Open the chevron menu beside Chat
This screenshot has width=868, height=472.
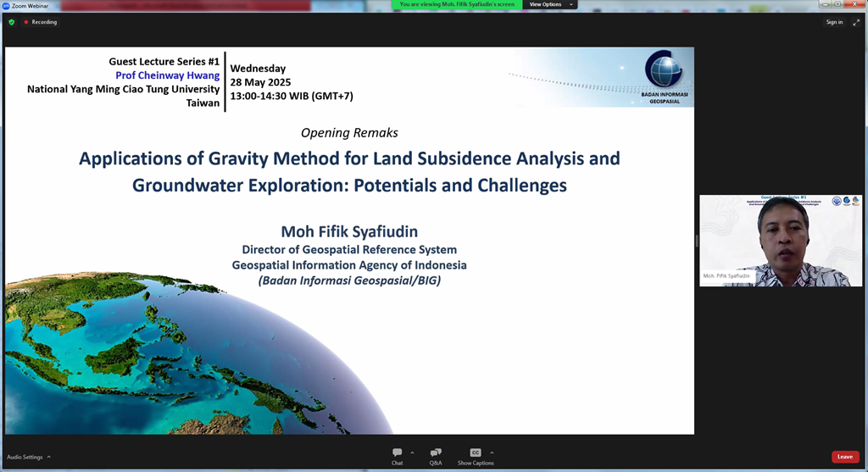(412, 453)
